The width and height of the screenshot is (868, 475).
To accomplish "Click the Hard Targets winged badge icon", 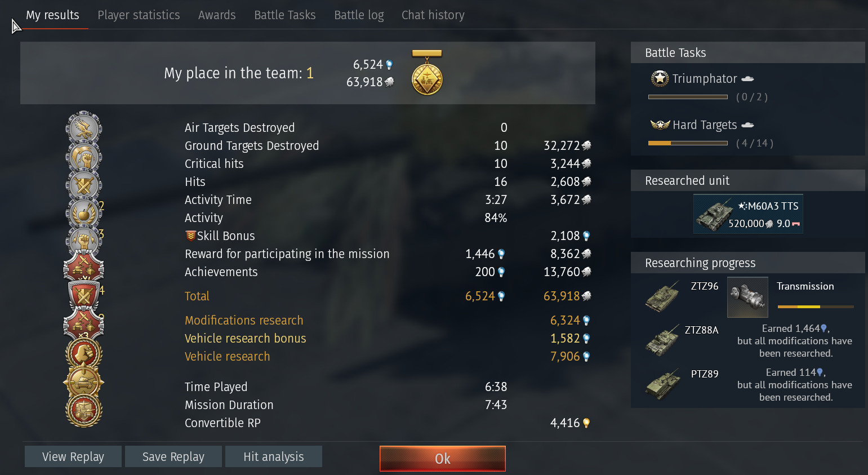I will coord(660,125).
